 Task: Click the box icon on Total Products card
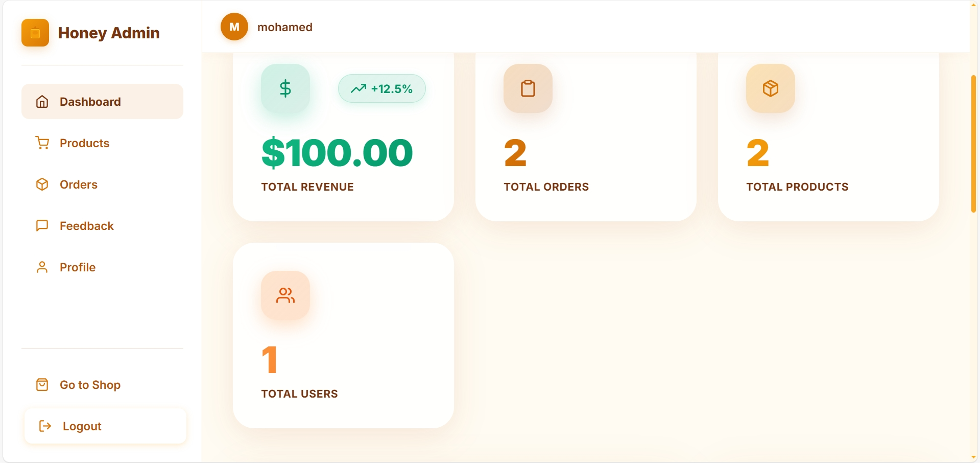[770, 88]
